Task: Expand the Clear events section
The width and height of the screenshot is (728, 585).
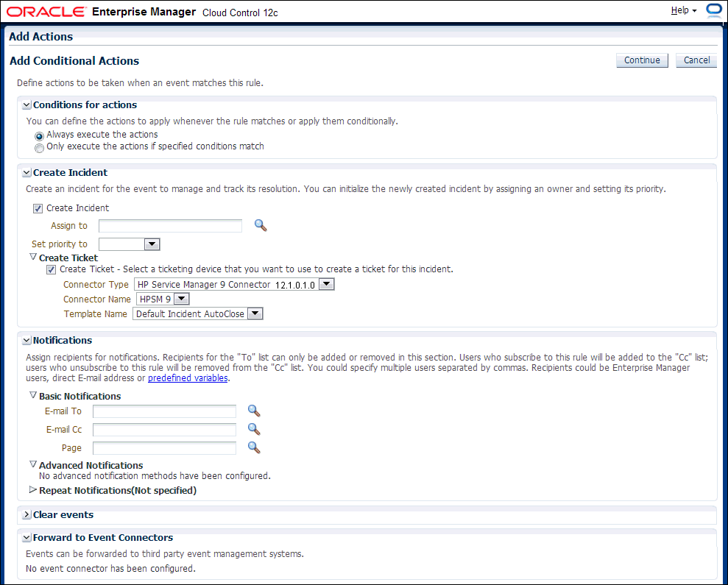Action: [x=27, y=515]
